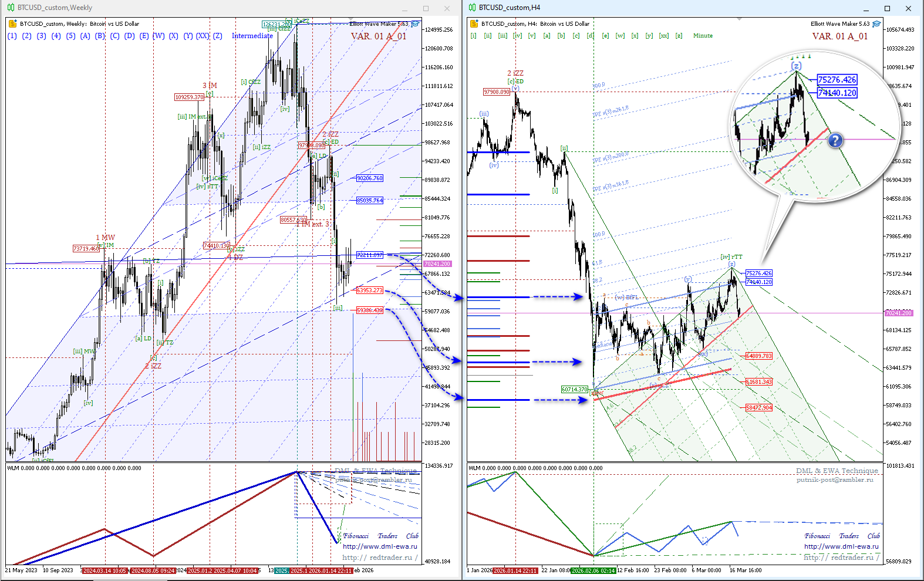Click the Intermediate wave degree label
This screenshot has height=581, width=924.
click(252, 36)
